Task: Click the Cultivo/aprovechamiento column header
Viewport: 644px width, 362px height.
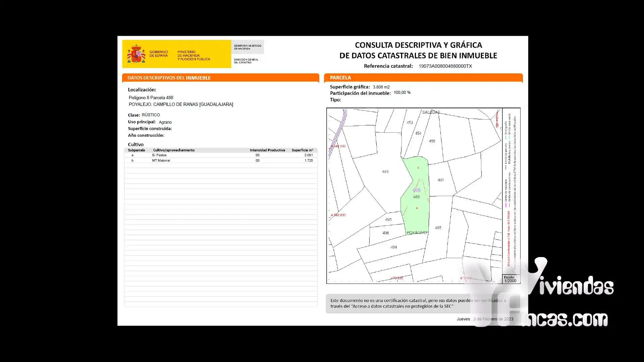Action: point(174,150)
